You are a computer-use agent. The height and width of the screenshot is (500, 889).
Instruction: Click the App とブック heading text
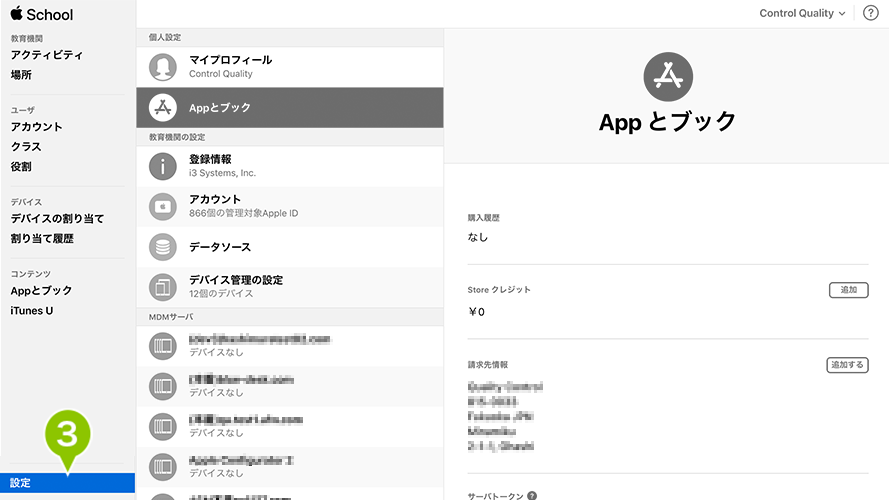pyautogui.click(x=667, y=122)
